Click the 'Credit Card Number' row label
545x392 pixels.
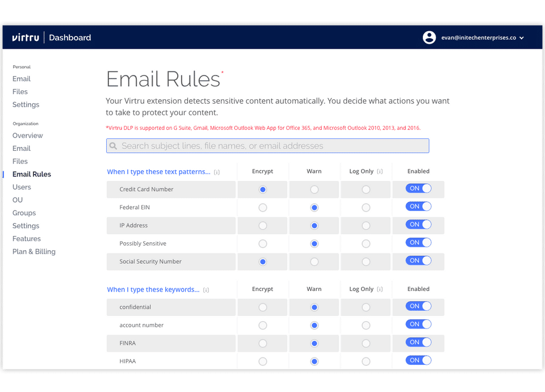[x=146, y=189]
